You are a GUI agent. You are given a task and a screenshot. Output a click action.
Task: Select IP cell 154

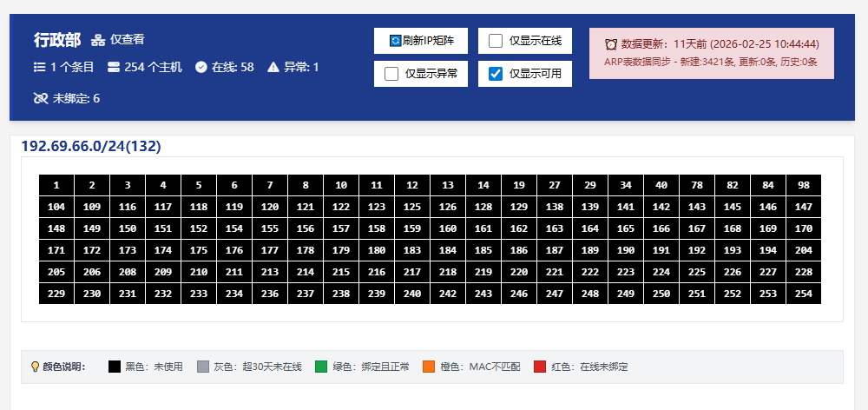click(234, 228)
